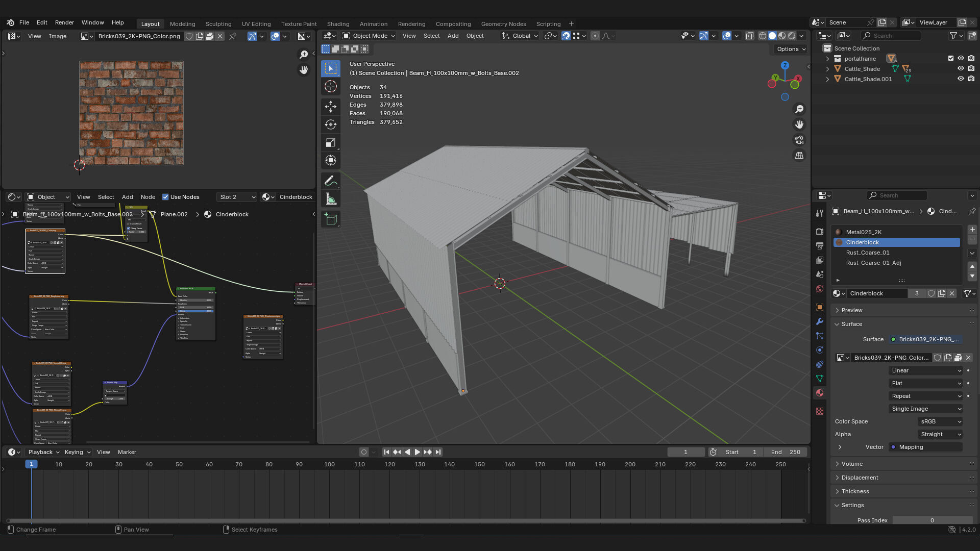
Task: Jump to the timeline end frame
Action: coord(438,452)
